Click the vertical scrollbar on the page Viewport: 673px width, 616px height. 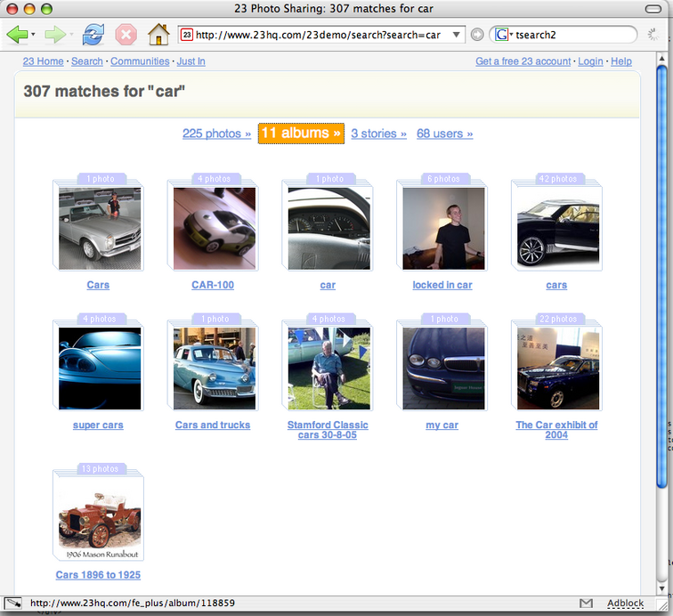point(661,267)
